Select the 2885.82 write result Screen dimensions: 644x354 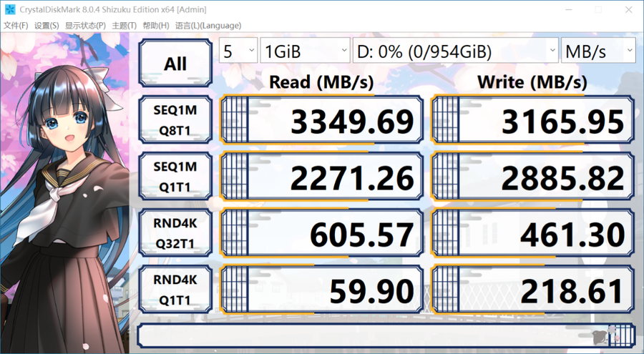(x=532, y=177)
